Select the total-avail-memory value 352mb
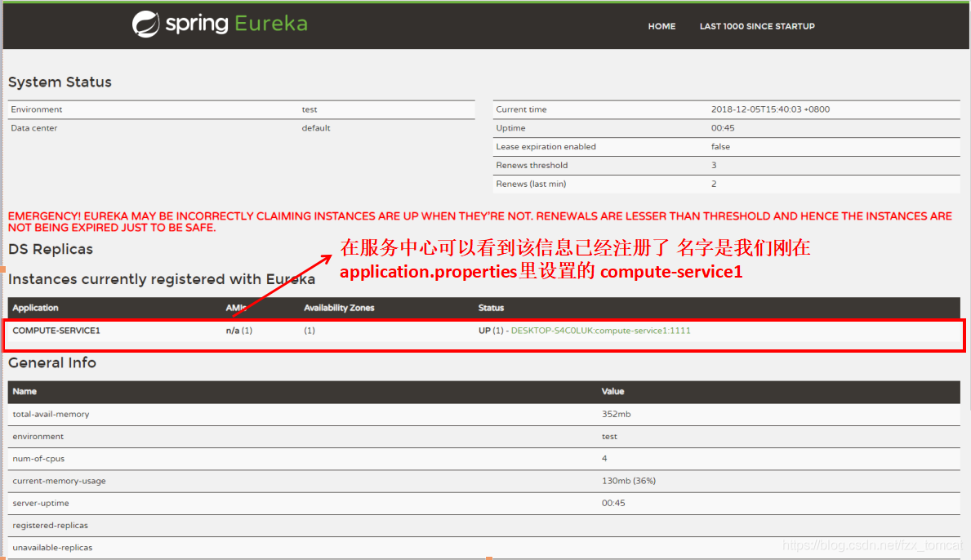Screen dimensions: 971x560 (x=616, y=414)
